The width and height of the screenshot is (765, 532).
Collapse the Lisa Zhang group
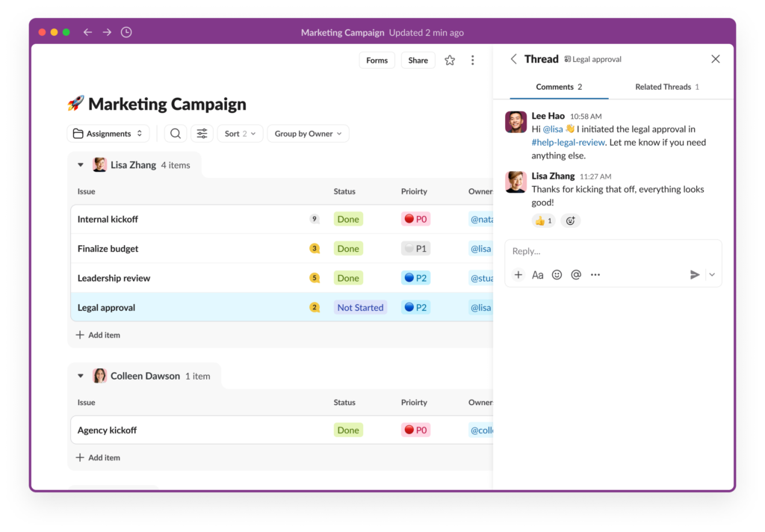(81, 165)
